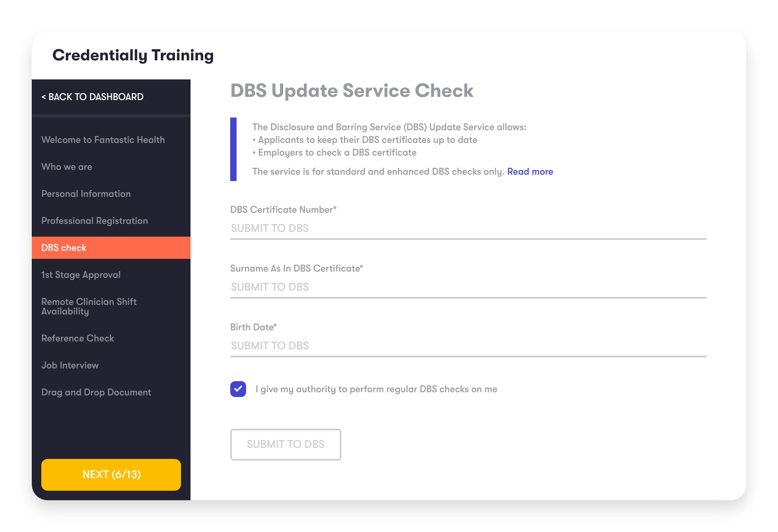Go to 1st Stage Approval

(80, 275)
